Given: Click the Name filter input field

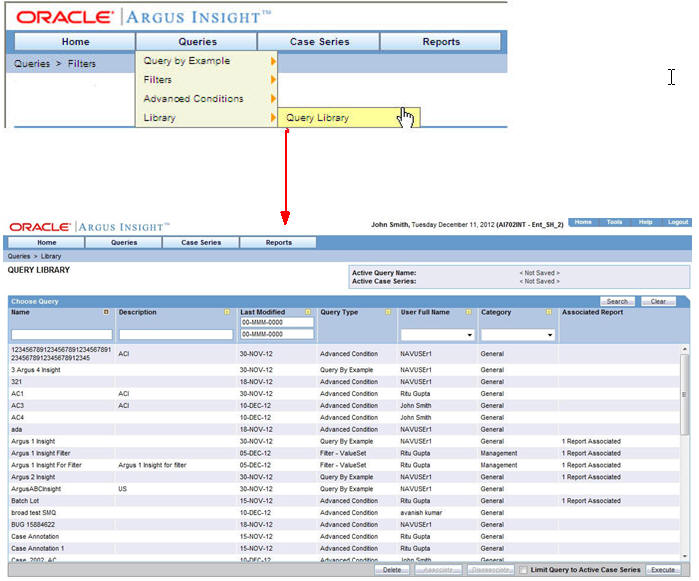Looking at the screenshot, I should [62, 334].
